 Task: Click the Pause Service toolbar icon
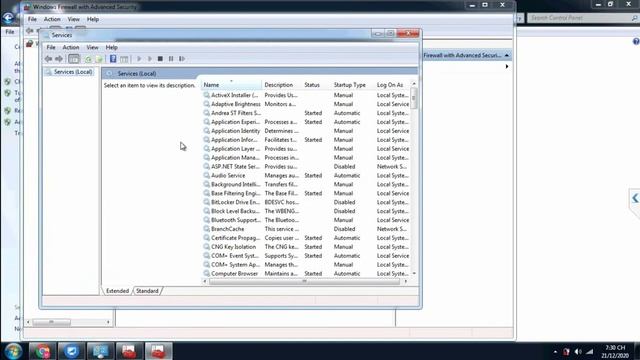(x=171, y=59)
